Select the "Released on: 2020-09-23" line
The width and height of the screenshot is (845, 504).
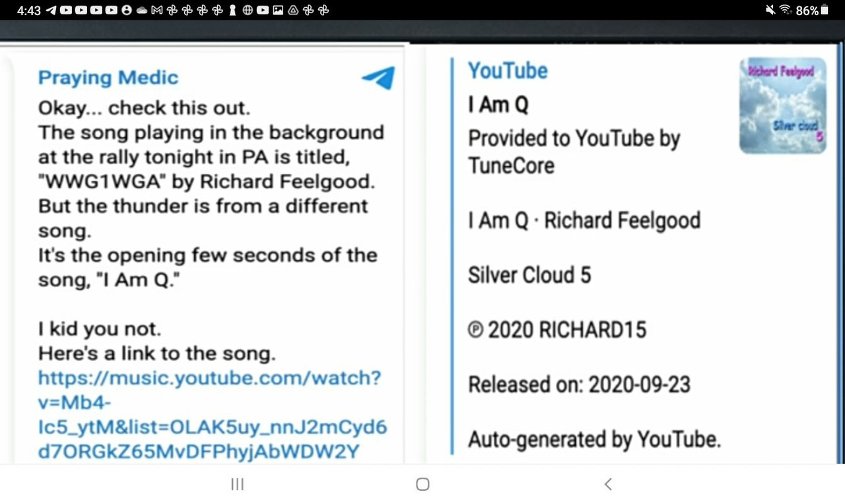pos(579,385)
